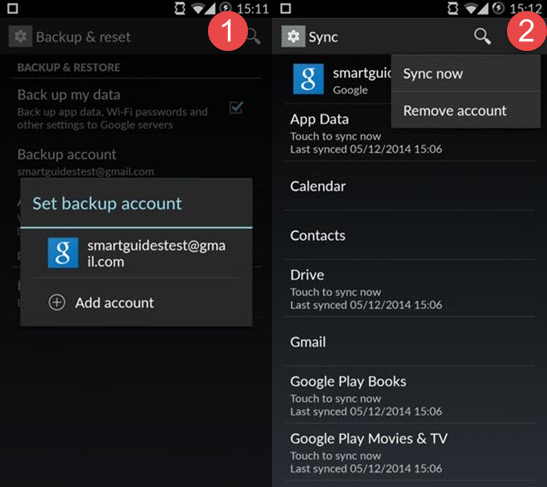Sync Google Play Books now
Image resolution: width=547 pixels, height=487 pixels.
409,395
